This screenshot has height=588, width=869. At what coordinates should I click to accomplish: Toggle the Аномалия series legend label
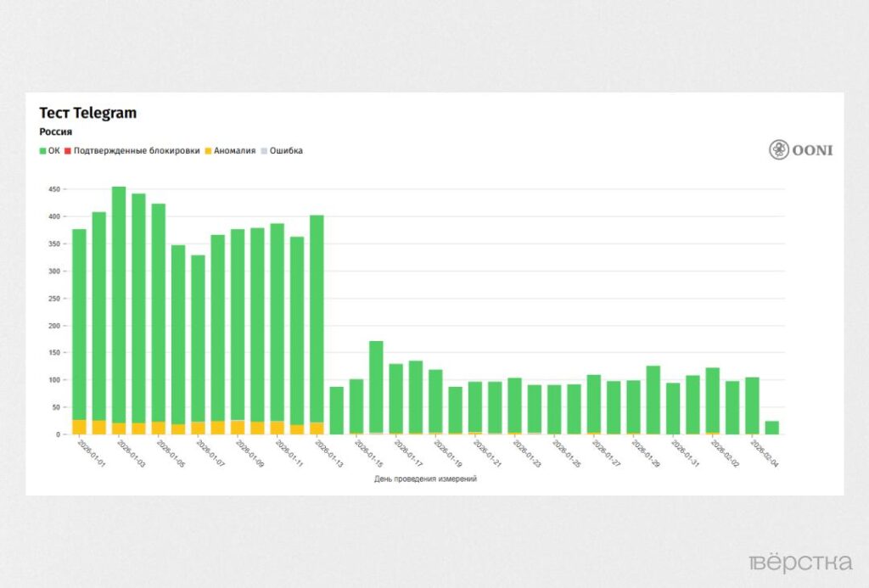pos(235,151)
